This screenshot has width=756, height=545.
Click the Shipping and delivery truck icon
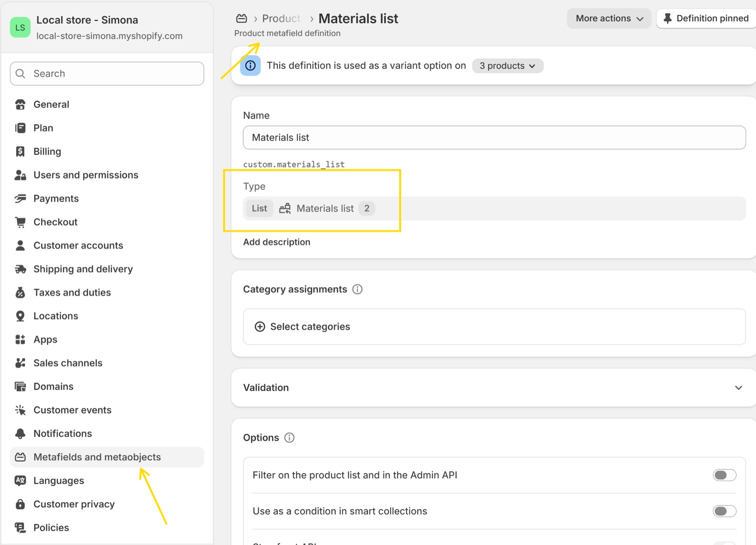20,269
